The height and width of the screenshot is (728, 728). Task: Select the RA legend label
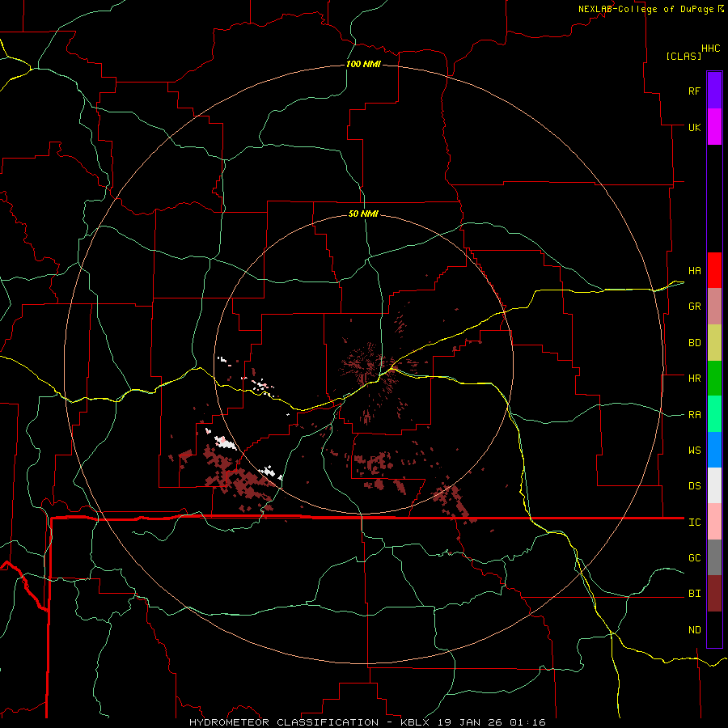click(x=694, y=415)
